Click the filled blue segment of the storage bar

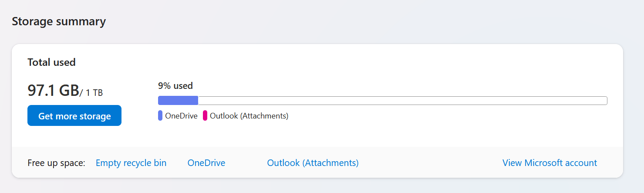pos(178,101)
